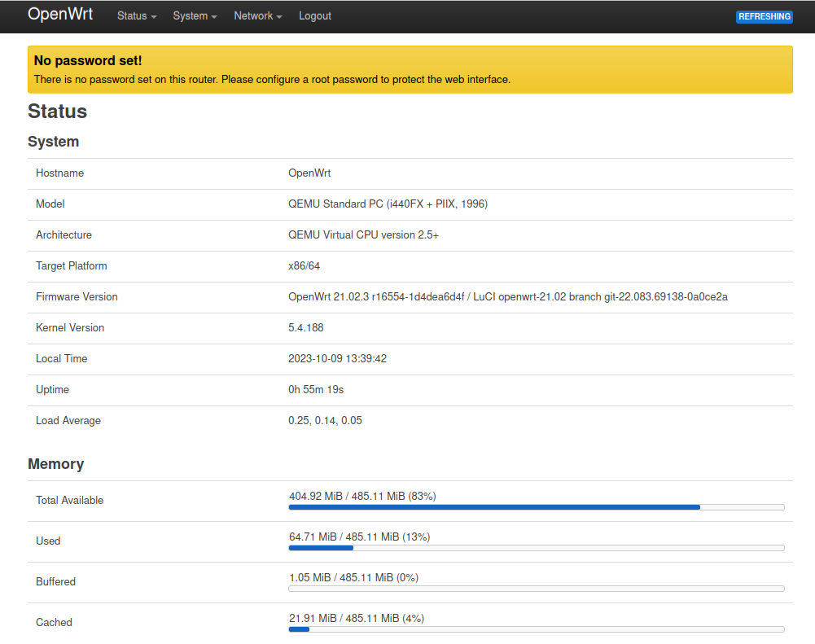Click the OpenWrt logo in the navbar
Screen dimensions: 815x644
coord(60,14)
